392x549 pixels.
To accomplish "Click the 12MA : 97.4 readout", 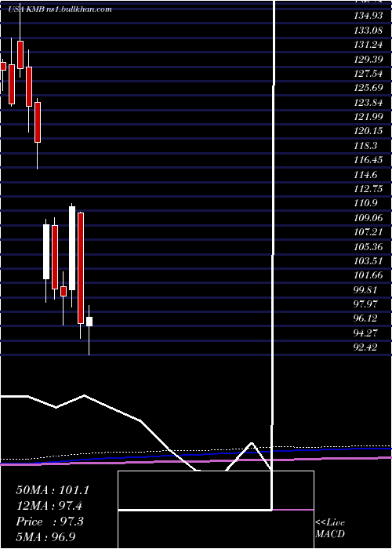I will pyautogui.click(x=51, y=506).
